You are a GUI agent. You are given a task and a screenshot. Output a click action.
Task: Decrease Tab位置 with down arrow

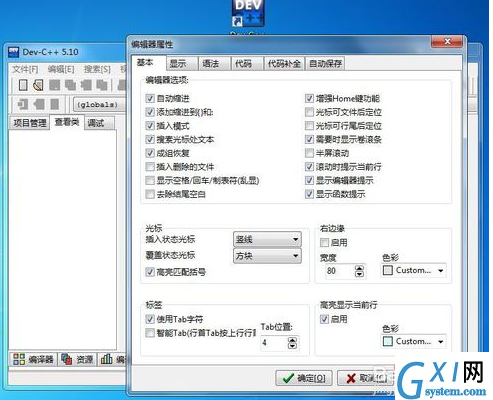click(292, 346)
